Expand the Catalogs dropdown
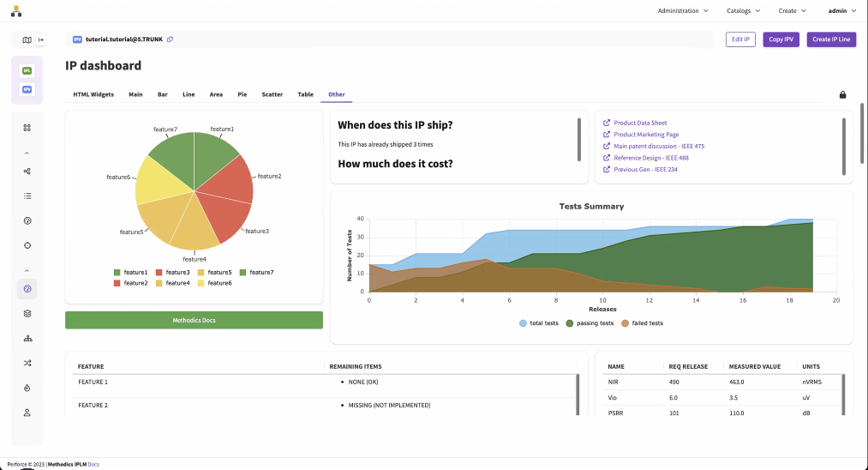 pos(743,11)
